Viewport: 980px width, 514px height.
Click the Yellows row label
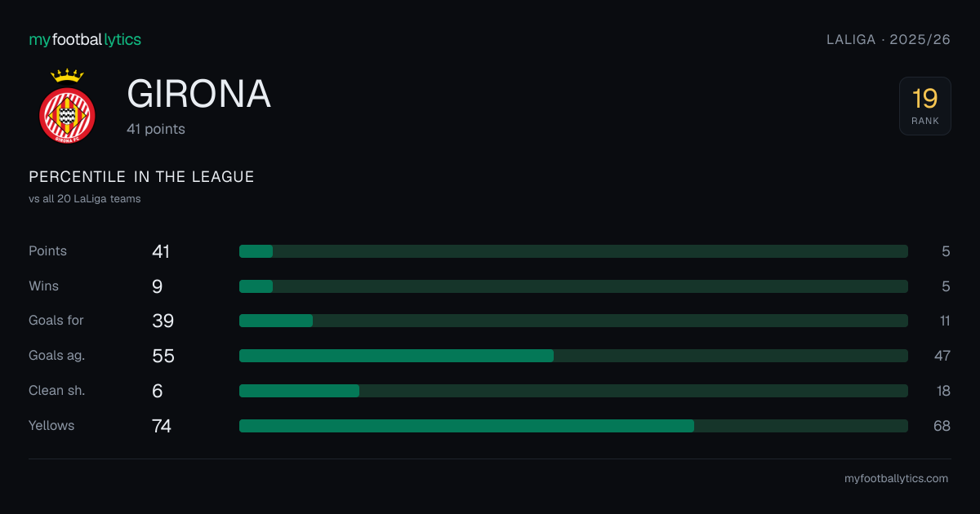coord(51,426)
